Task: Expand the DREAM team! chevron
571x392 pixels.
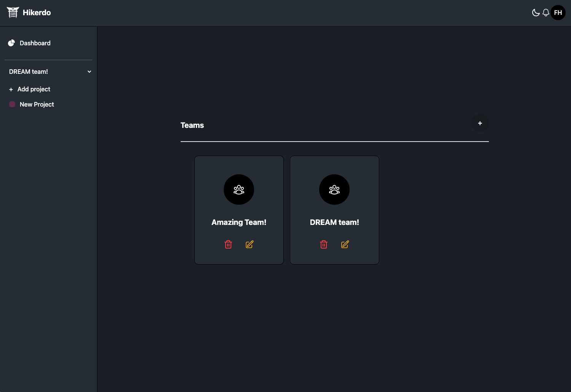Action: 89,72
